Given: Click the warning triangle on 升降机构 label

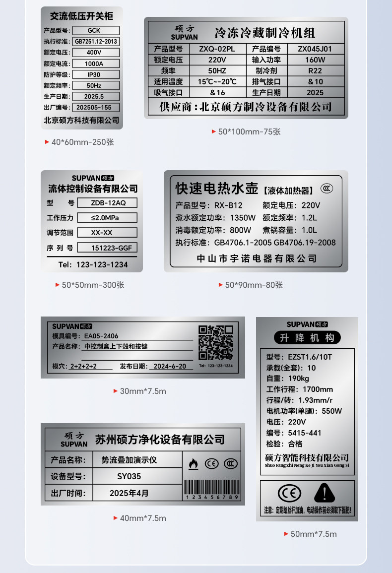Looking at the screenshot, I should (x=324, y=493).
